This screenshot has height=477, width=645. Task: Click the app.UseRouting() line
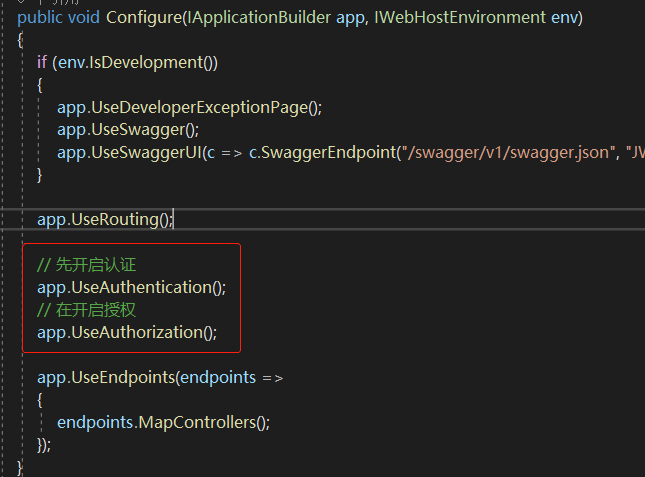pos(105,219)
